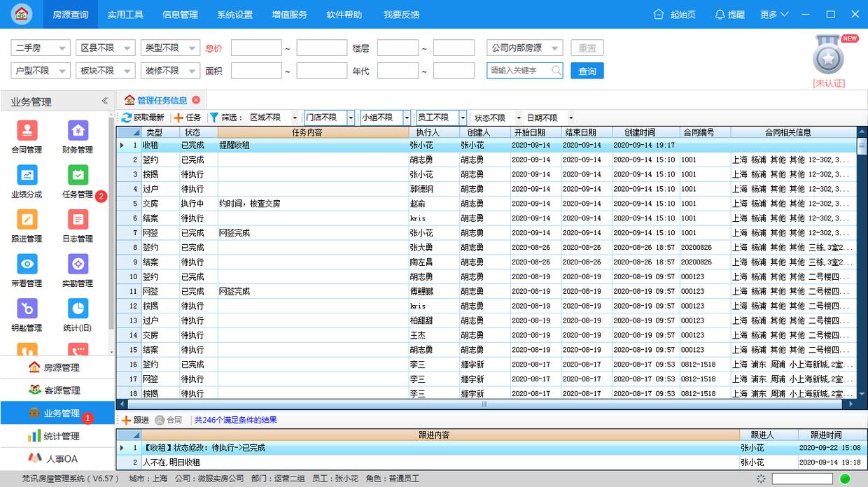Screen dimensions: 868x487
Task: Open 带看管理 from the sidebar
Action: tap(26, 268)
